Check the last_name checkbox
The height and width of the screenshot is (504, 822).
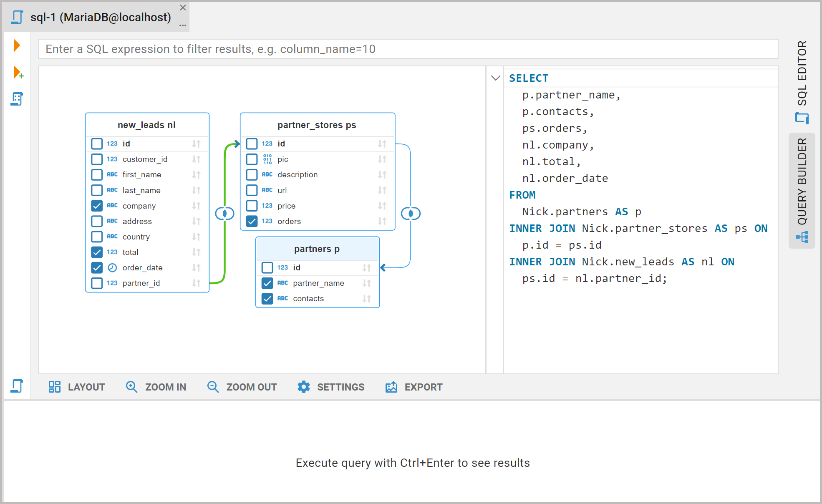pyautogui.click(x=97, y=191)
